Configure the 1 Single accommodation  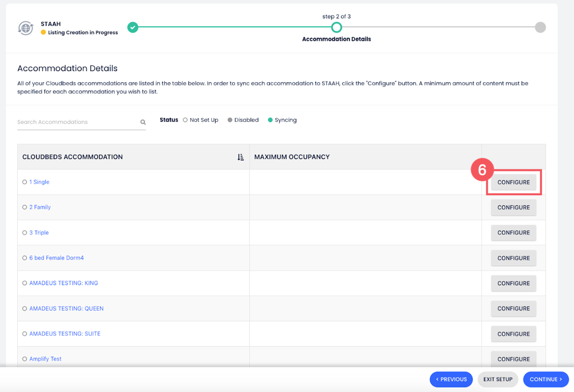tap(513, 182)
